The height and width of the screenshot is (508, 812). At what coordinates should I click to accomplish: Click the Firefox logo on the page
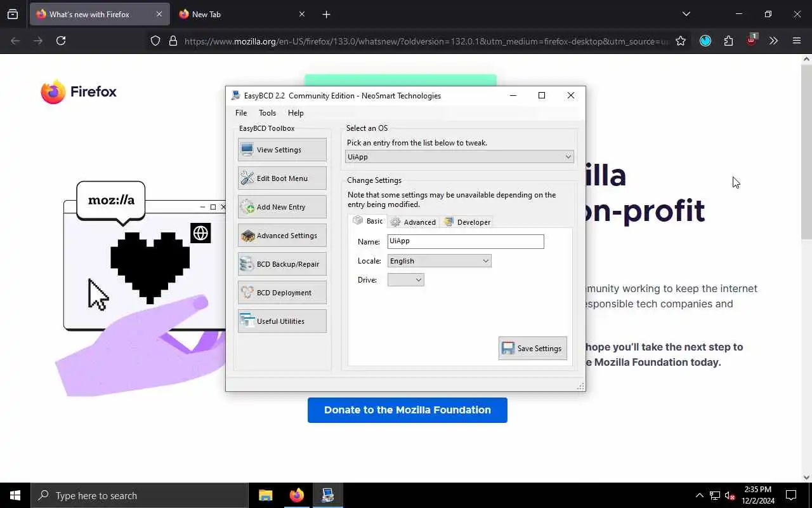79,91
